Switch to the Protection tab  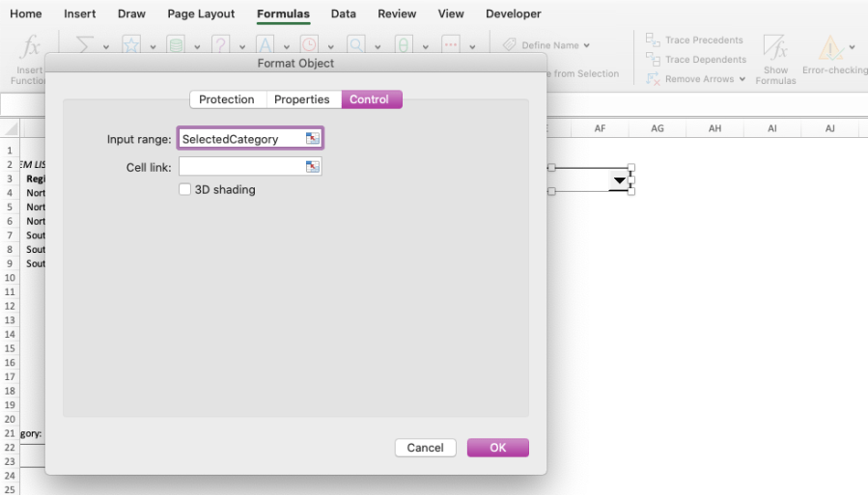226,99
